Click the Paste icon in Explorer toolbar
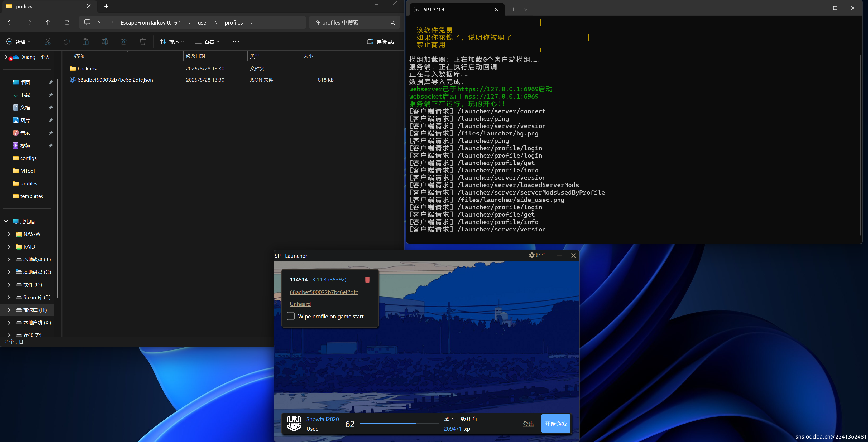 click(x=86, y=42)
